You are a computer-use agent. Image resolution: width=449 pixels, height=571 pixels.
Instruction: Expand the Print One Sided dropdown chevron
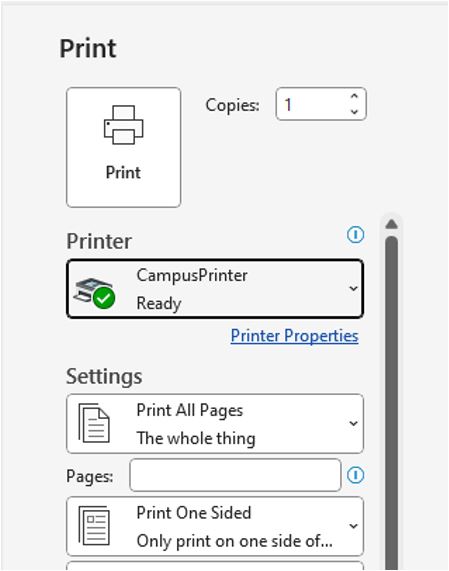point(353,526)
